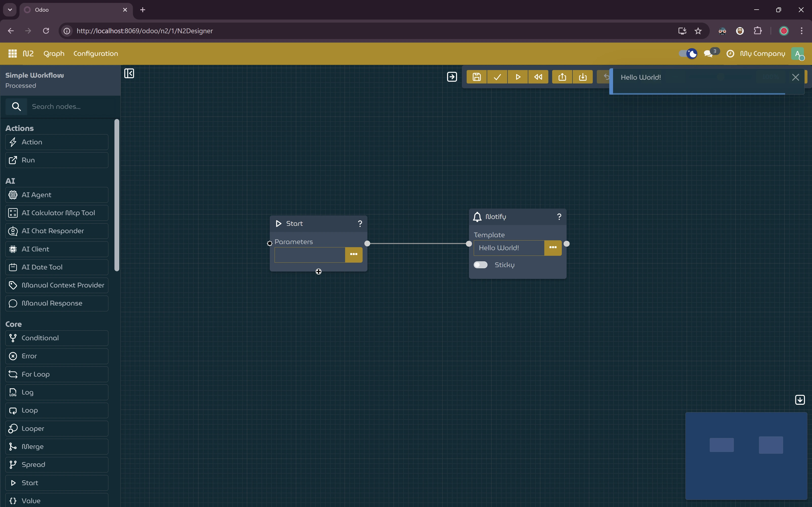This screenshot has height=507, width=812.
Task: Click the save workflow icon in toolbar
Action: [476, 77]
